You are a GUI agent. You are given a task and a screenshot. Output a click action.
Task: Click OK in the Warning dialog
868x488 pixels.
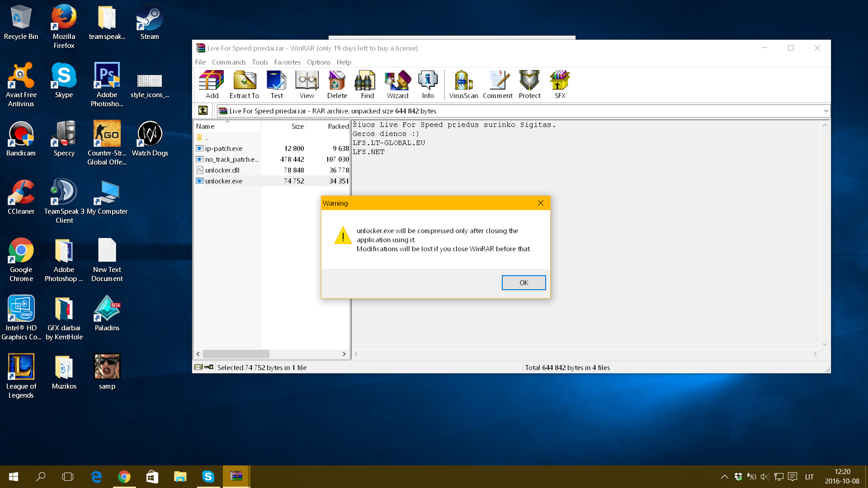point(524,282)
